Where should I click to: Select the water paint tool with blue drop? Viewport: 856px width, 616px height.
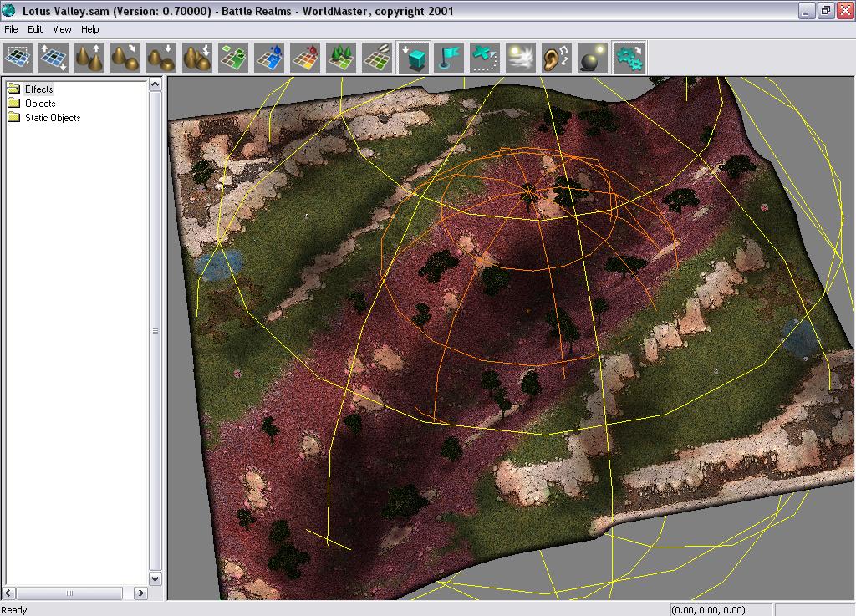270,58
